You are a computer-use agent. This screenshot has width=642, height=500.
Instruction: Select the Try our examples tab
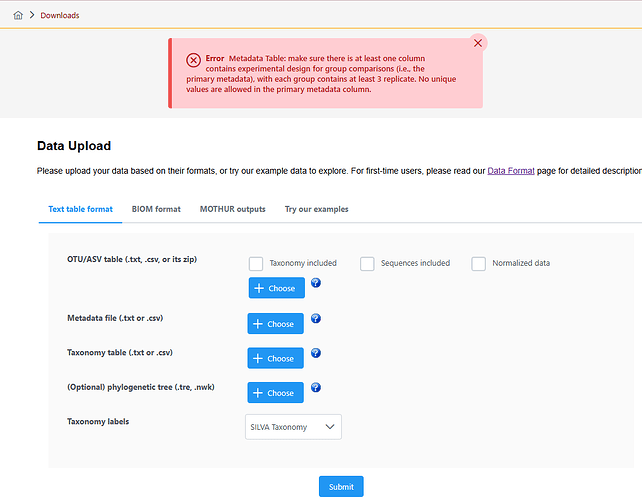coord(316,209)
